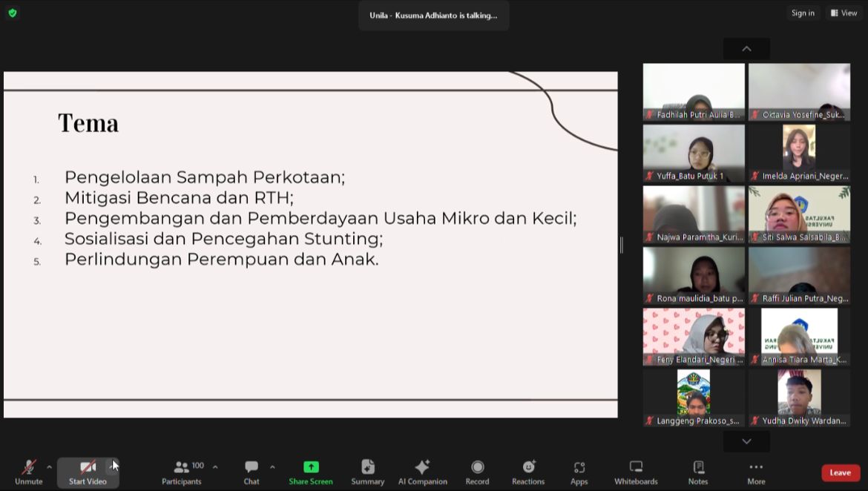Open Whiteboards from the toolbar
Screen dimensions: 868x491
[636, 472]
